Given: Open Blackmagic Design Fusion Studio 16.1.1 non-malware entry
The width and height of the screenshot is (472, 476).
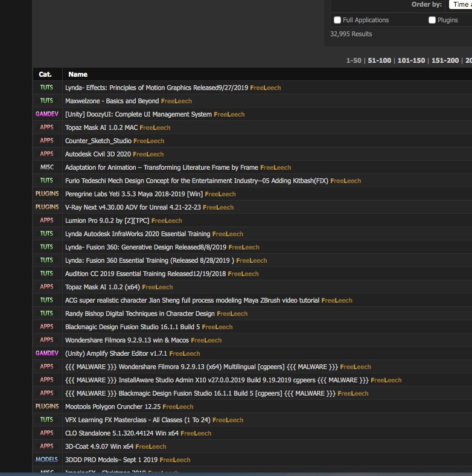Looking at the screenshot, I should (132, 327).
